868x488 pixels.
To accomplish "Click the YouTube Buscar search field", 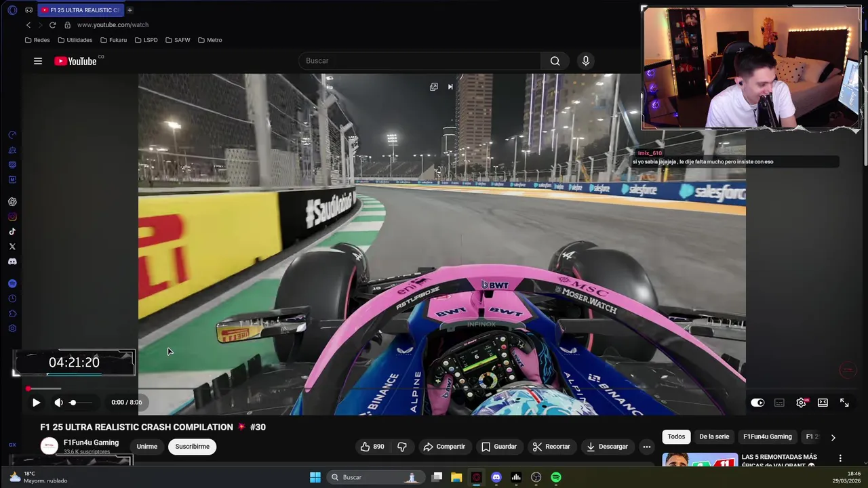I will tap(419, 61).
